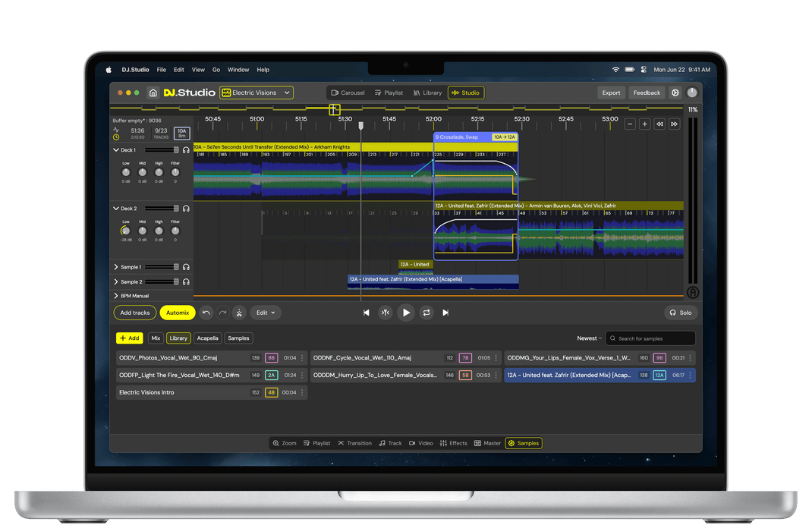Click the Export button
The image size is (812, 528).
click(611, 93)
